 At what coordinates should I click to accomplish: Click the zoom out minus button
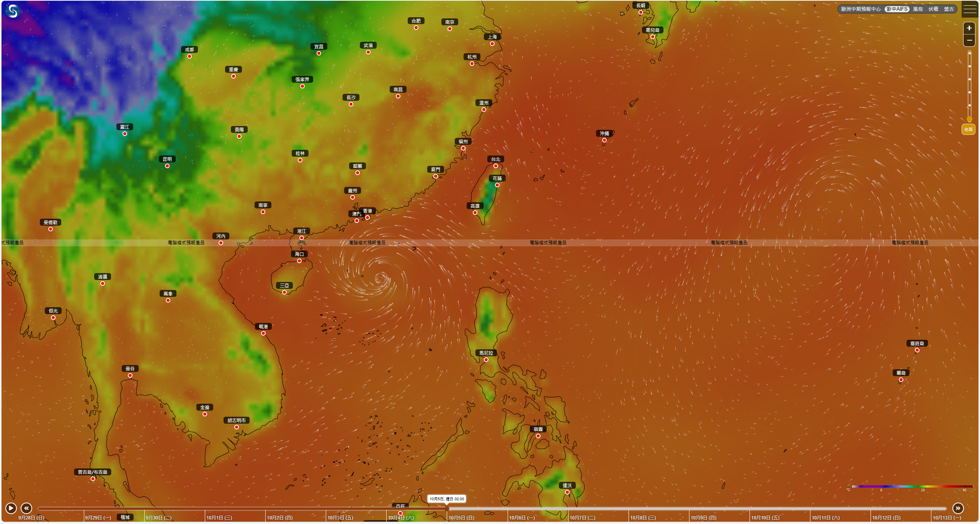tap(969, 40)
